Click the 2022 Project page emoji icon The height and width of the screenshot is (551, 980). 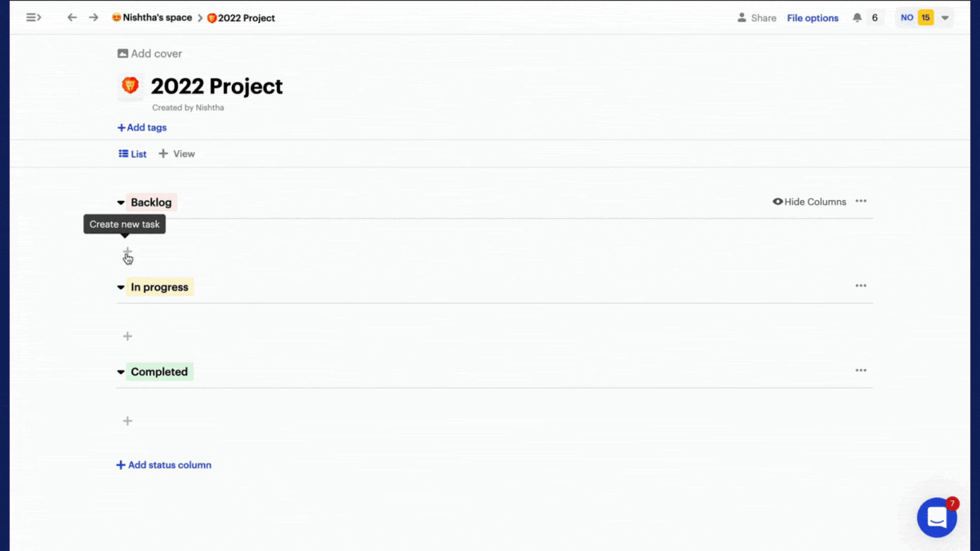(x=130, y=86)
